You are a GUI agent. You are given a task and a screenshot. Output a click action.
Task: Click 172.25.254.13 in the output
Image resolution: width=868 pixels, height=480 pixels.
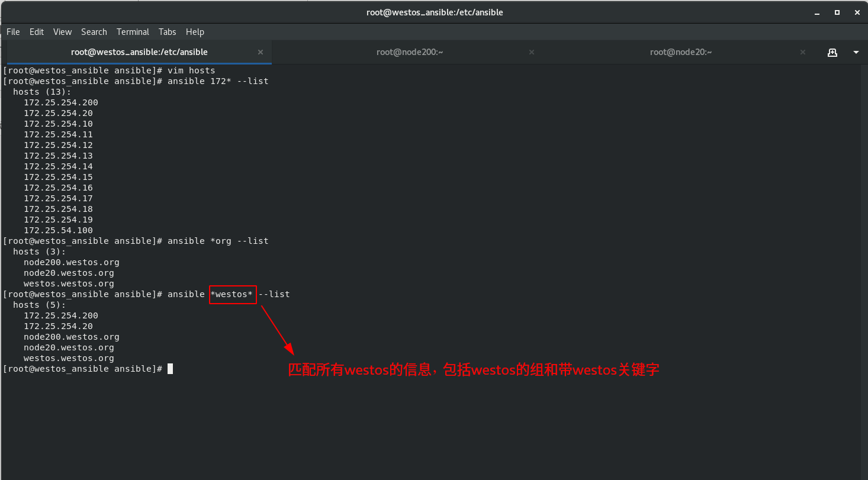coord(58,156)
